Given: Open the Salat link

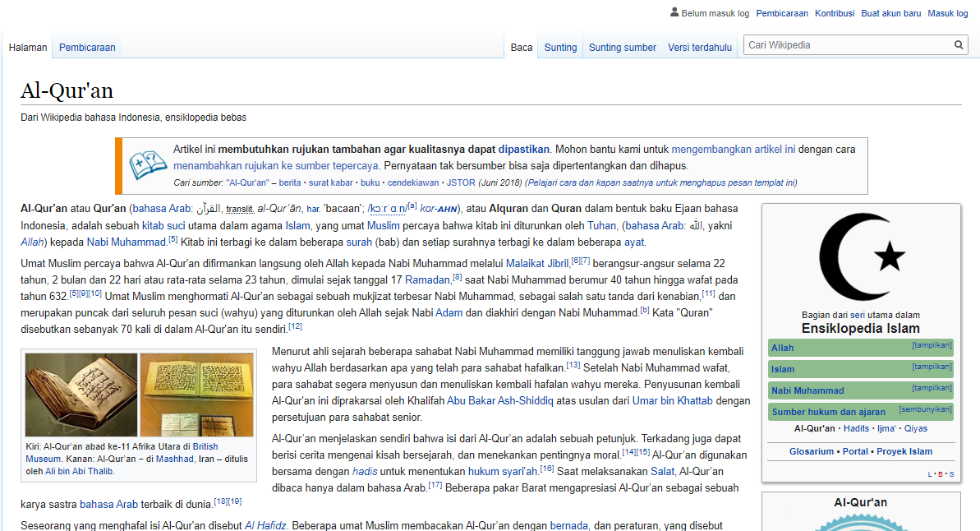Looking at the screenshot, I should 662,472.
